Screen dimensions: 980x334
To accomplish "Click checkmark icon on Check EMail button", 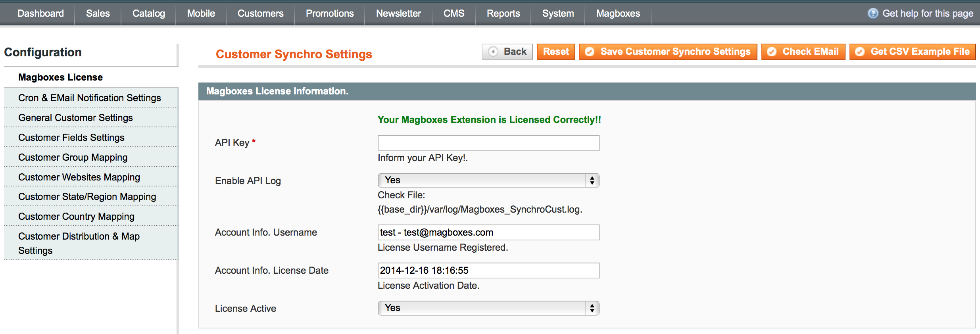I will click(772, 52).
